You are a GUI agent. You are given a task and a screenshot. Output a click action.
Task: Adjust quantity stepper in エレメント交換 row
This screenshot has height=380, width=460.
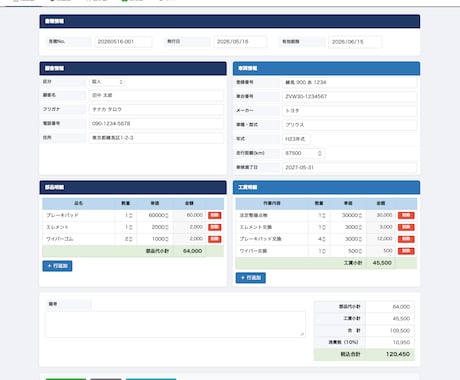click(x=323, y=227)
